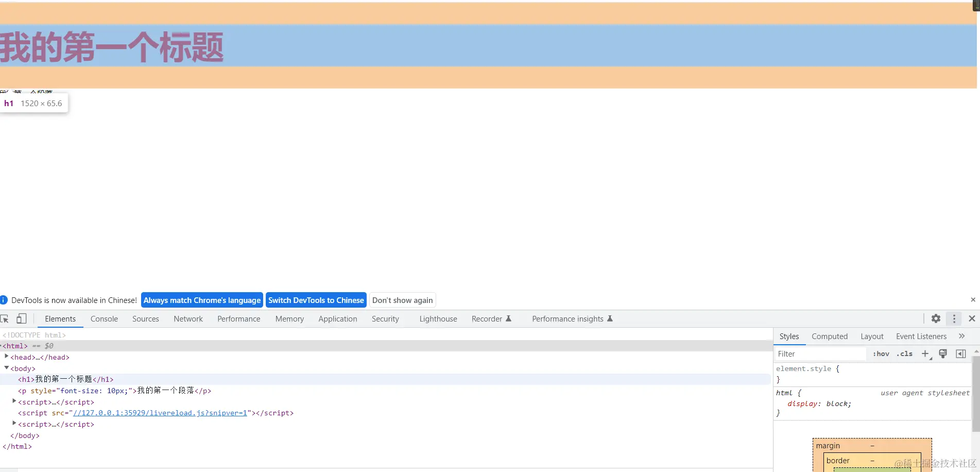Open the Performance insights tab
Viewport: 980px width, 472px height.
[x=572, y=319]
